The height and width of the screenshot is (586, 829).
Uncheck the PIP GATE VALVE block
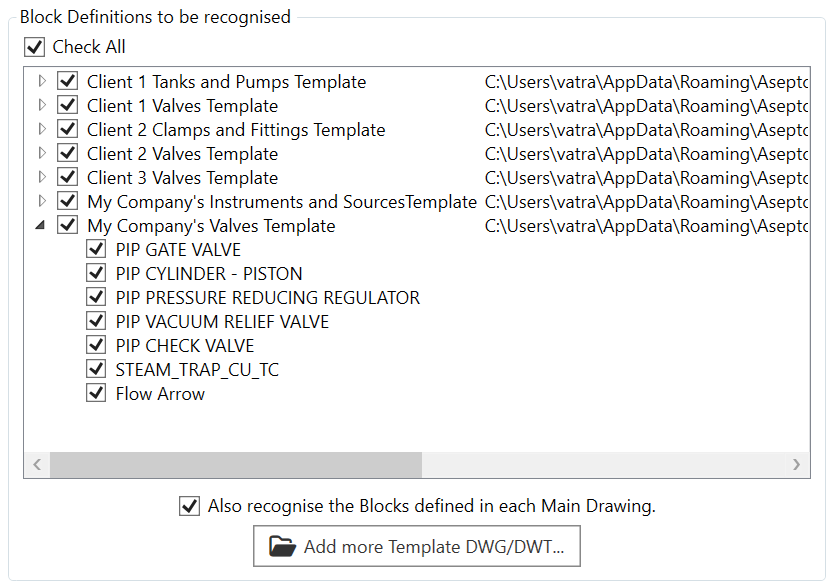(96, 250)
